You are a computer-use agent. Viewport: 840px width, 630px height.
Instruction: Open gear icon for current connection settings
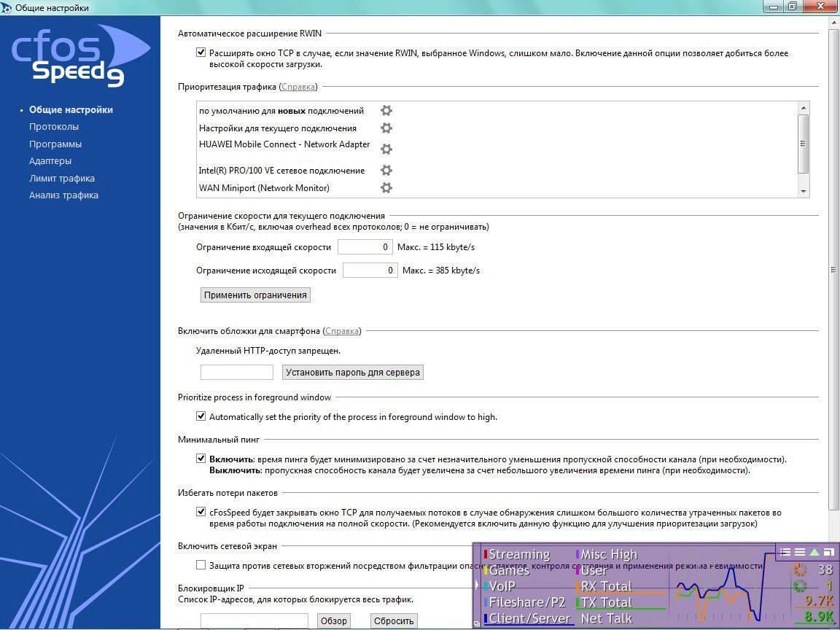(x=386, y=128)
